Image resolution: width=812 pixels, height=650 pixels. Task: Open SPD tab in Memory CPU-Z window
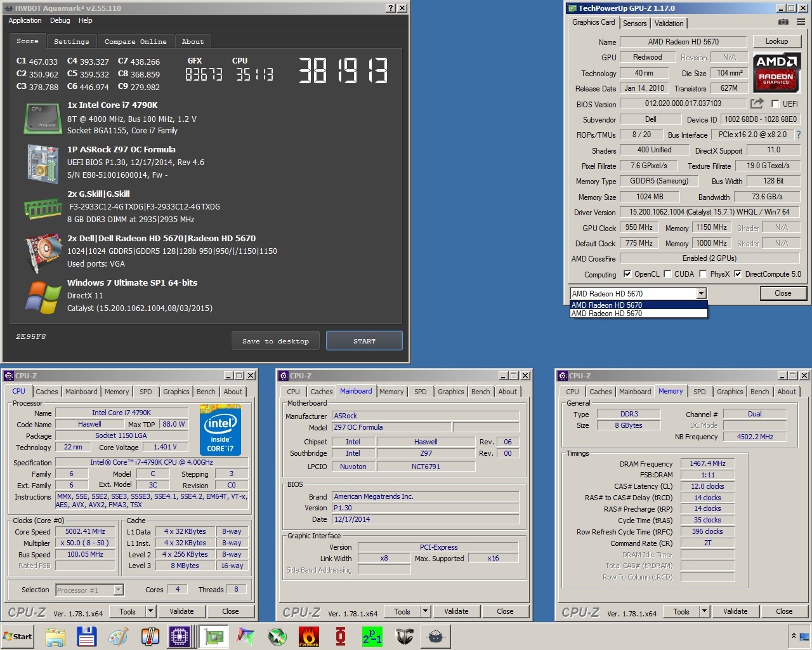pyautogui.click(x=700, y=392)
